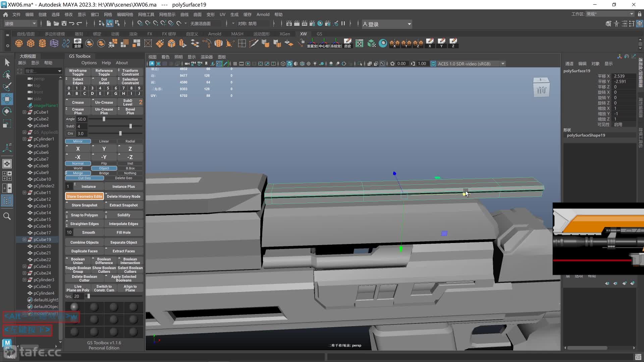This screenshot has height=362, width=644.
Task: Click the polygon cube shelf icon
Action: tap(31, 43)
